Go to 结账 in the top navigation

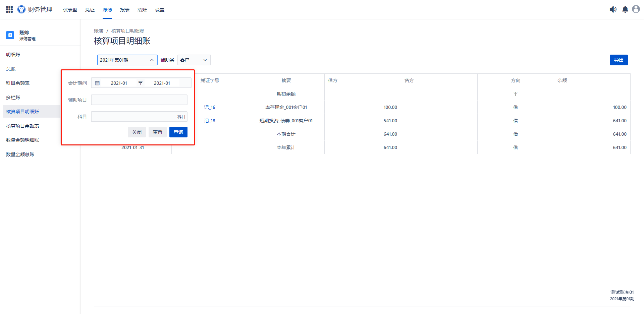pos(142,10)
